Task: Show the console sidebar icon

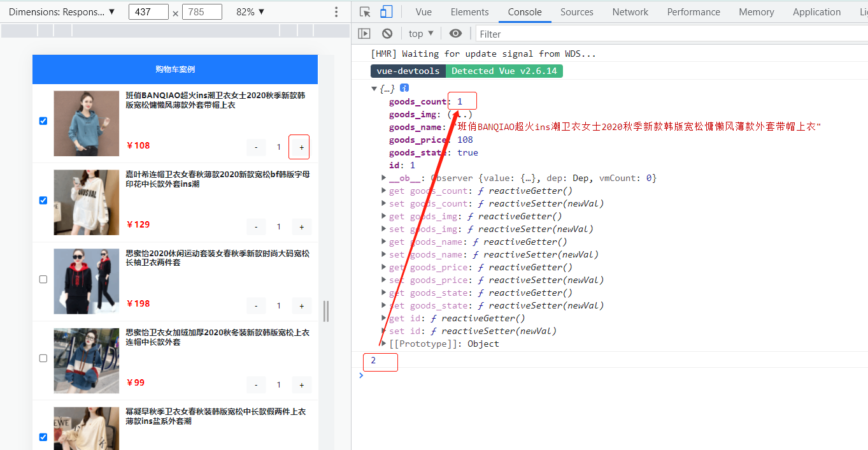Action: 364,34
